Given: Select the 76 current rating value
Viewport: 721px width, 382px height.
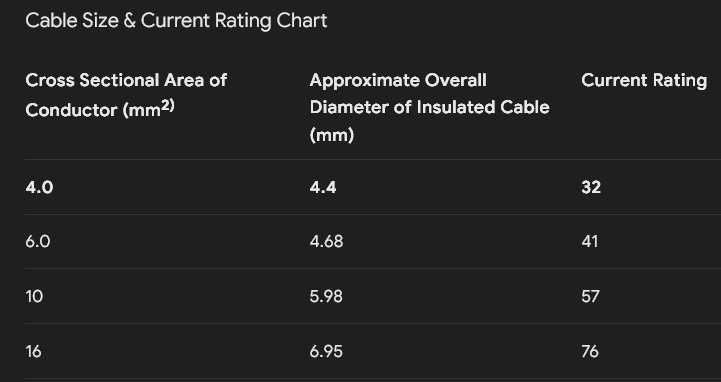Looking at the screenshot, I should (x=590, y=352).
